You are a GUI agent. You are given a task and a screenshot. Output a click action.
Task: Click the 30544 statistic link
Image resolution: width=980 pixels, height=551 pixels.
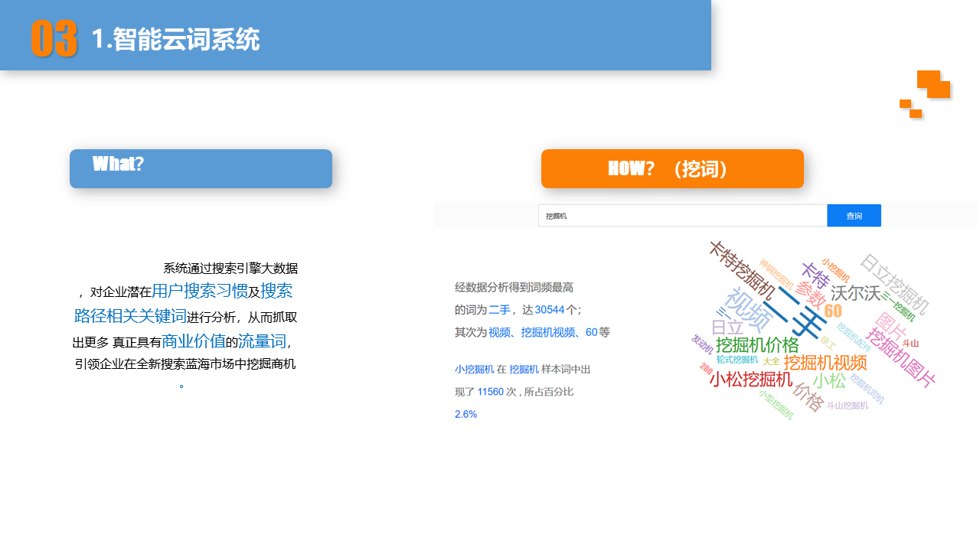(x=549, y=309)
